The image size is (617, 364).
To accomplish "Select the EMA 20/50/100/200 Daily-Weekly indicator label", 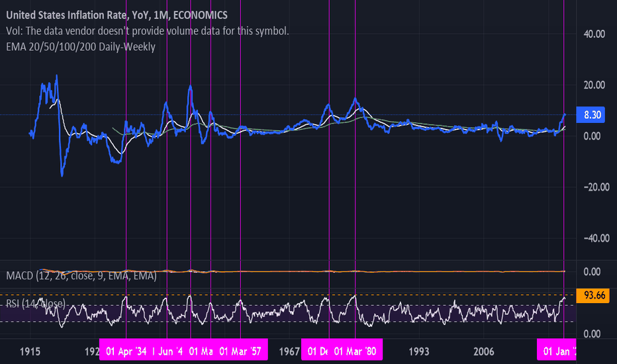I will pyautogui.click(x=81, y=47).
